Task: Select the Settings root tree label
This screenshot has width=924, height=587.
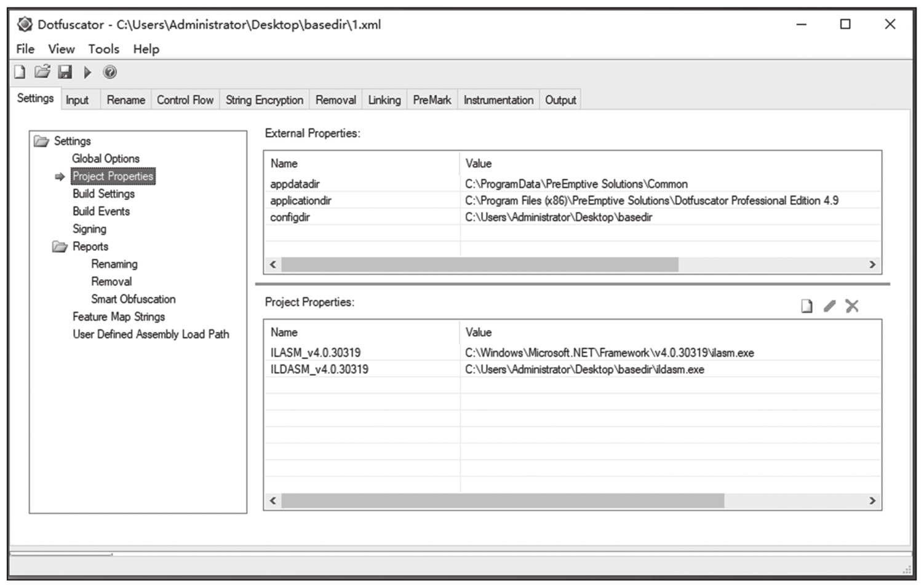Action: (72, 141)
